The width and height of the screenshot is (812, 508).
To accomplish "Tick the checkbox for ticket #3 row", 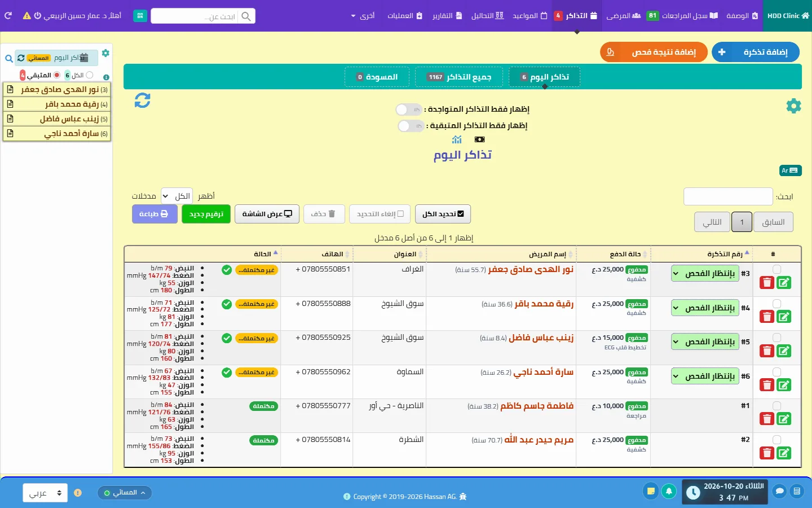I will tap(776, 269).
